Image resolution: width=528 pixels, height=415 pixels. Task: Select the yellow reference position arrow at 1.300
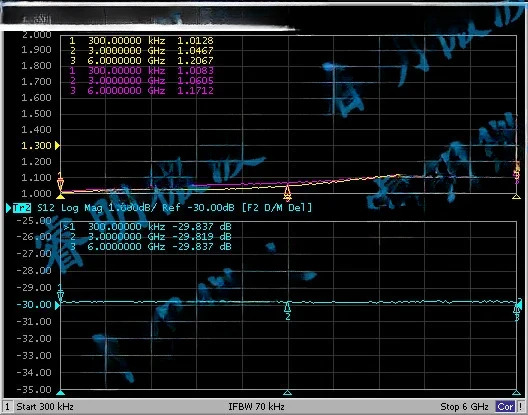coord(57,146)
